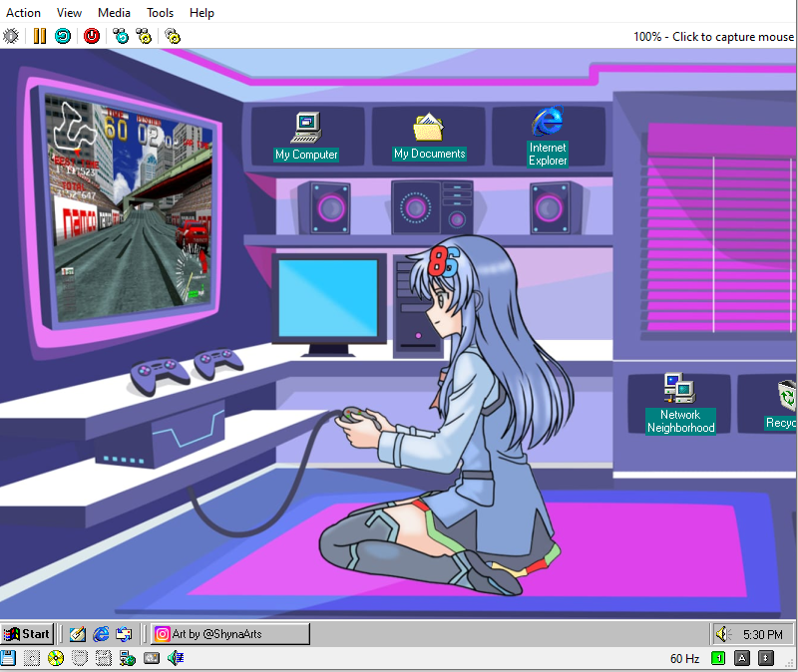The image size is (798, 672).
Task: Click the "100% - Click to capture mouse" text
Action: (x=713, y=37)
